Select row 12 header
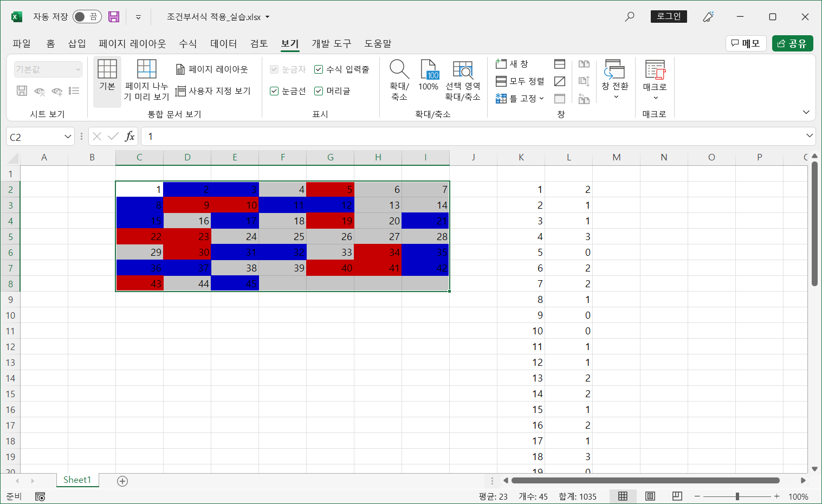822x504 pixels. [10, 347]
